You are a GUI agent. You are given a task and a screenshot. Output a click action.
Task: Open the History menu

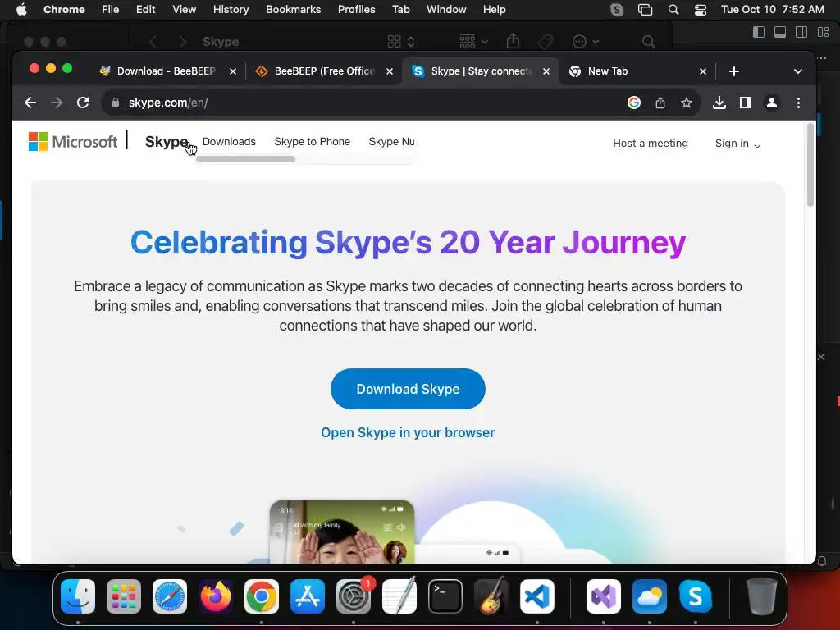(x=231, y=10)
